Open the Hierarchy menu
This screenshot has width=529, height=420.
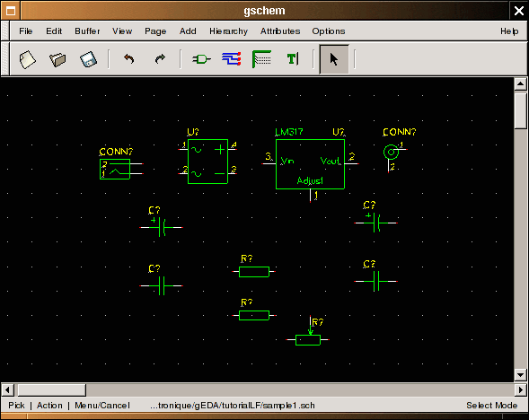click(x=228, y=31)
